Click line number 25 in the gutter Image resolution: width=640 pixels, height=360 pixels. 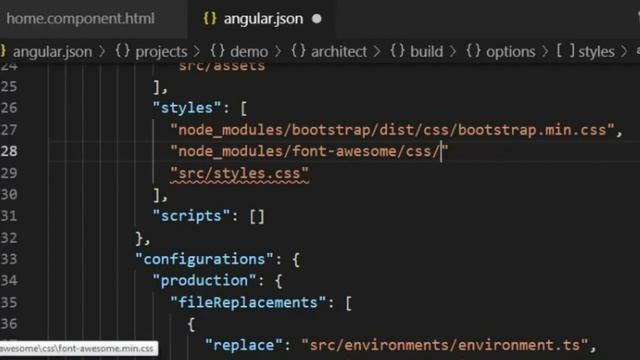(9, 87)
